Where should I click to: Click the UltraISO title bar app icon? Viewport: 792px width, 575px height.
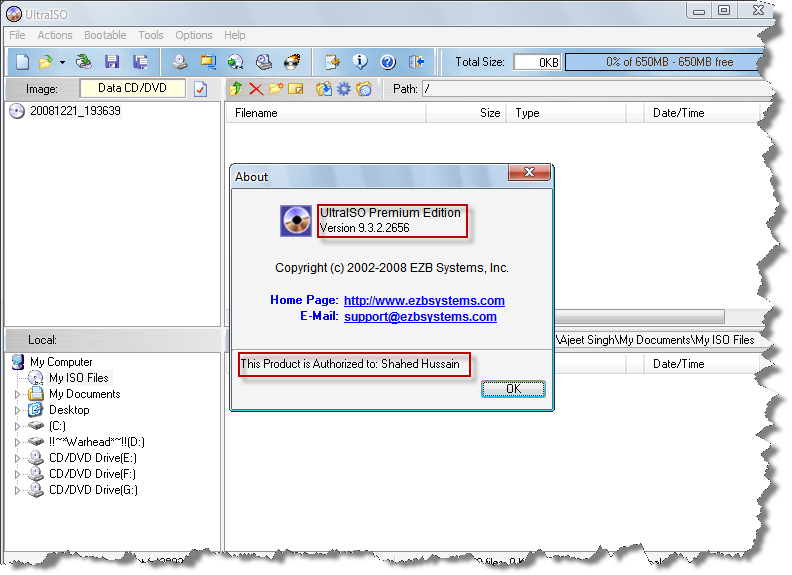coord(14,14)
